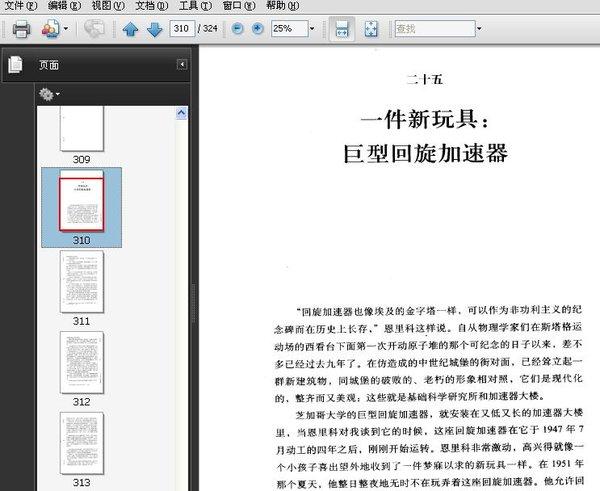The height and width of the screenshot is (491, 600).
Task: Open the zoom percentage dropdown
Action: (312, 29)
